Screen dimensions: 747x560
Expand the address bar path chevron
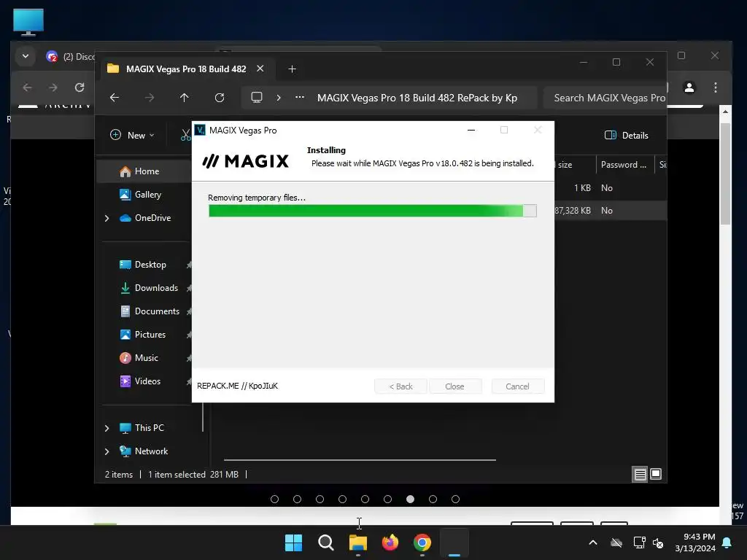click(x=279, y=98)
